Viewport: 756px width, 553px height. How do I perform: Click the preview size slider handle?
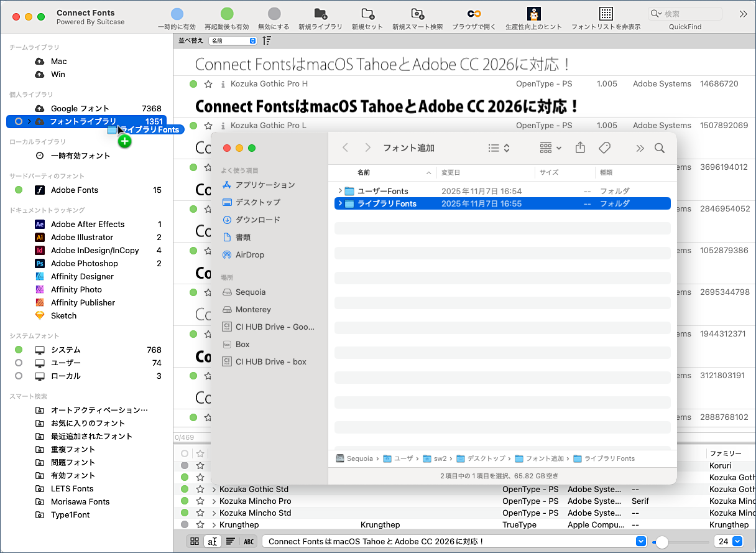(x=662, y=542)
